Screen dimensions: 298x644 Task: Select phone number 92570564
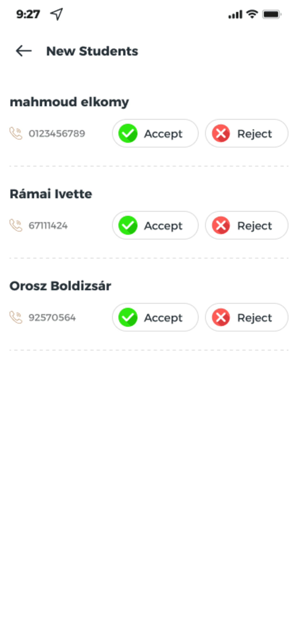52,317
